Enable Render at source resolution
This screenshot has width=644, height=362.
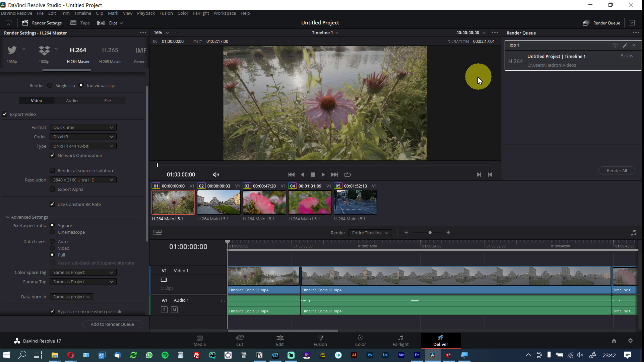[x=52, y=170]
